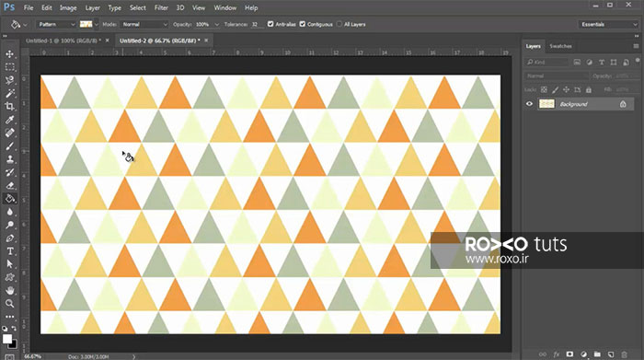The height and width of the screenshot is (360, 644).
Task: Turn layer filtering on or off
Action: coord(638,61)
